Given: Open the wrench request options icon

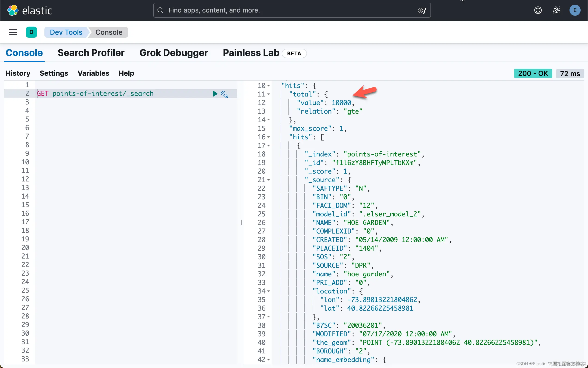Looking at the screenshot, I should pos(224,94).
